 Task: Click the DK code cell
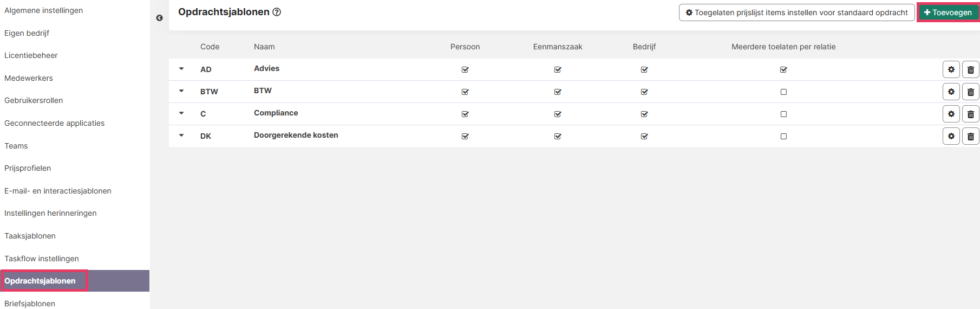pos(206,136)
